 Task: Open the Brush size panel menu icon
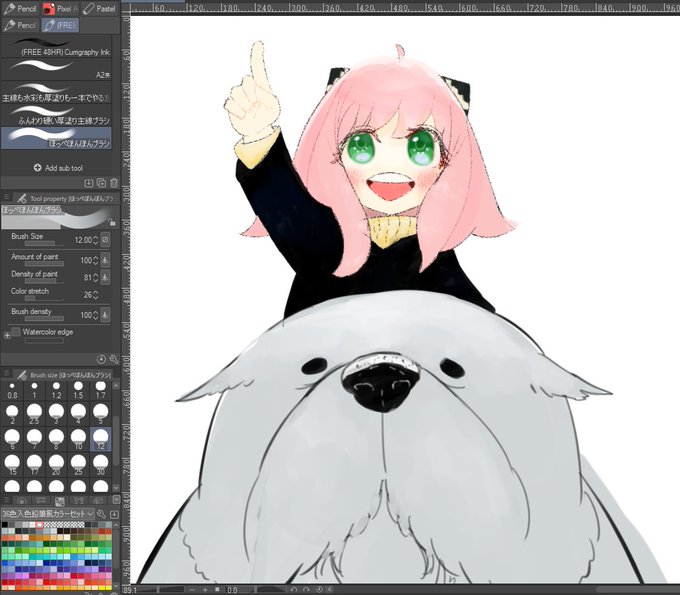(7, 374)
